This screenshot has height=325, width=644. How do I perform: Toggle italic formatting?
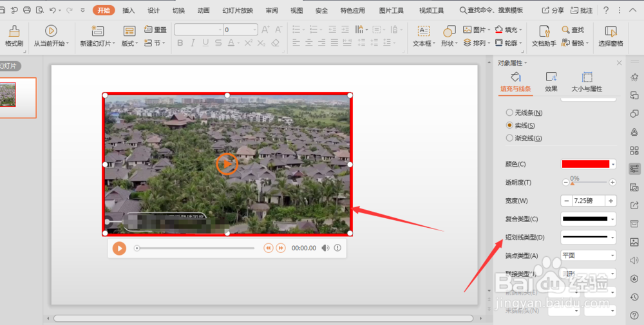coord(192,42)
